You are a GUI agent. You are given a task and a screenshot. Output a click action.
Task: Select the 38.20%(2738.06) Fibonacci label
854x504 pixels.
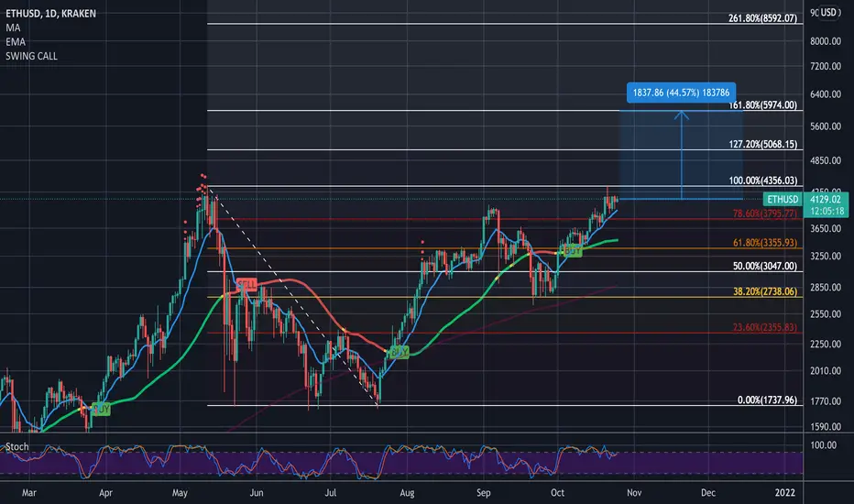pos(765,291)
